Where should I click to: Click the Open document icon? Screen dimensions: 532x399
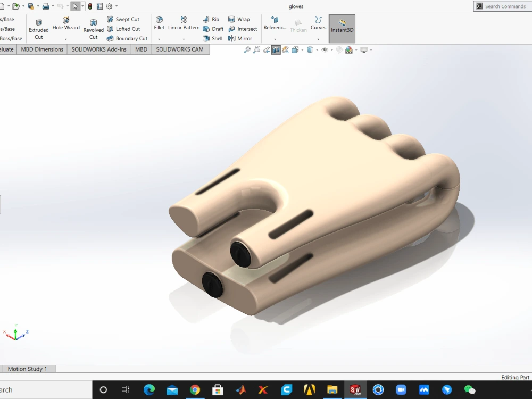[x=15, y=6]
